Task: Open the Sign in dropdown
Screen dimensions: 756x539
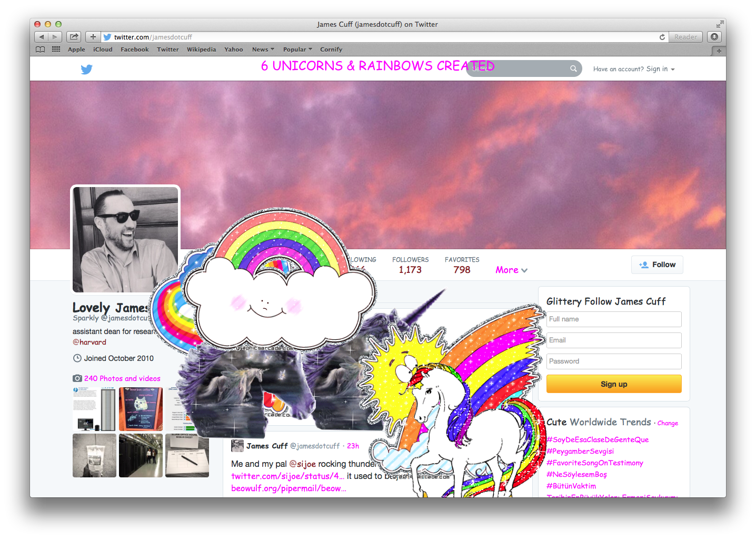Action: coord(660,69)
